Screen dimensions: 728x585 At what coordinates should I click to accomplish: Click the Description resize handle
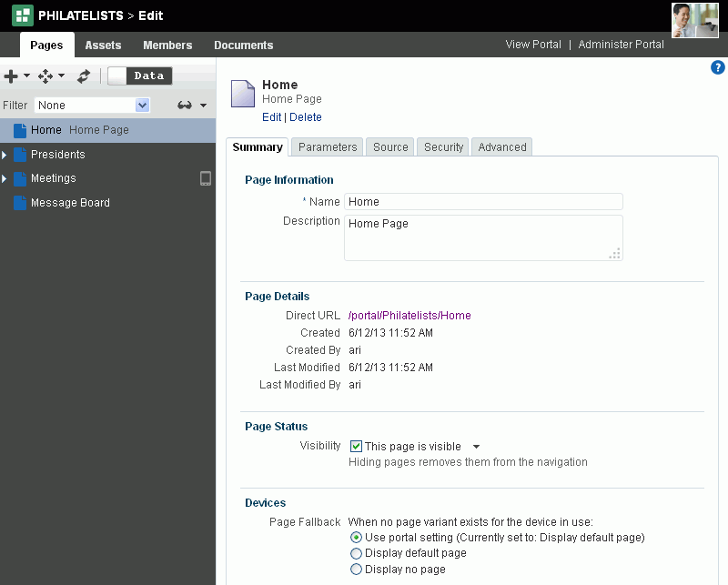pyautogui.click(x=615, y=254)
